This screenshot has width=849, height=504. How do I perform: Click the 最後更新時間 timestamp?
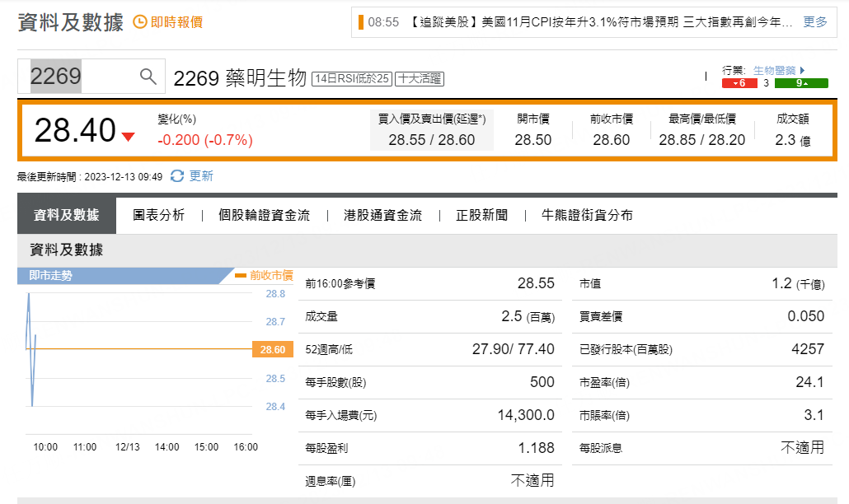[x=90, y=177]
